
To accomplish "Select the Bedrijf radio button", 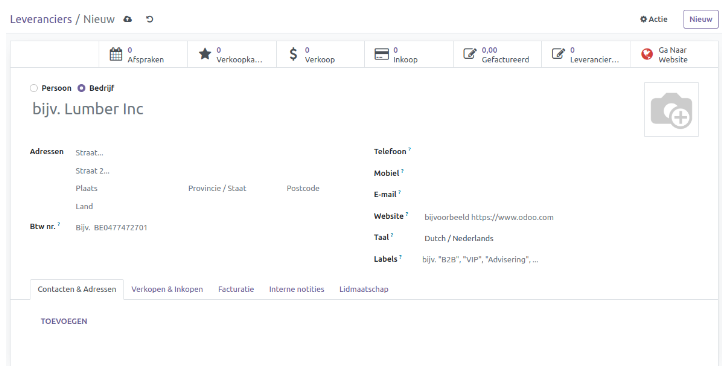I will point(81,88).
